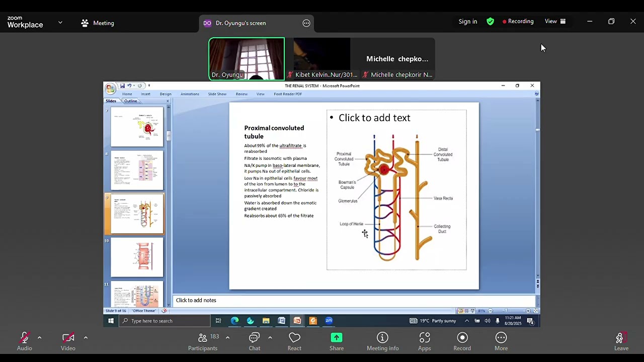Open the Insert ribbon tab
644x362 pixels.
(145, 94)
